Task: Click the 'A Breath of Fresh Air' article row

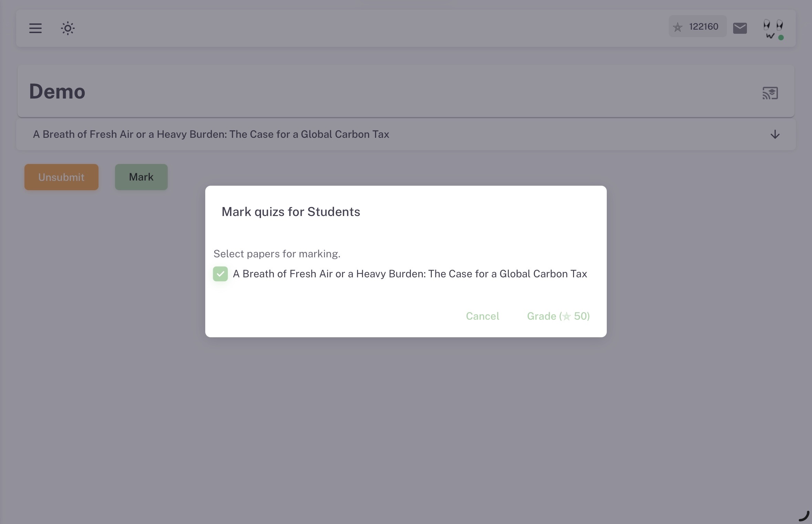Action: (x=211, y=134)
